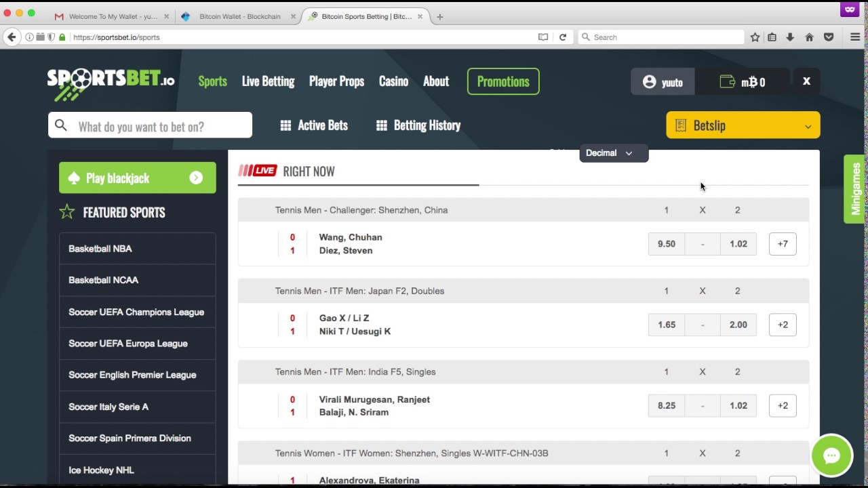Expand +7 more markets for Wang vs Diez
Image resolution: width=868 pixels, height=488 pixels.
point(783,244)
